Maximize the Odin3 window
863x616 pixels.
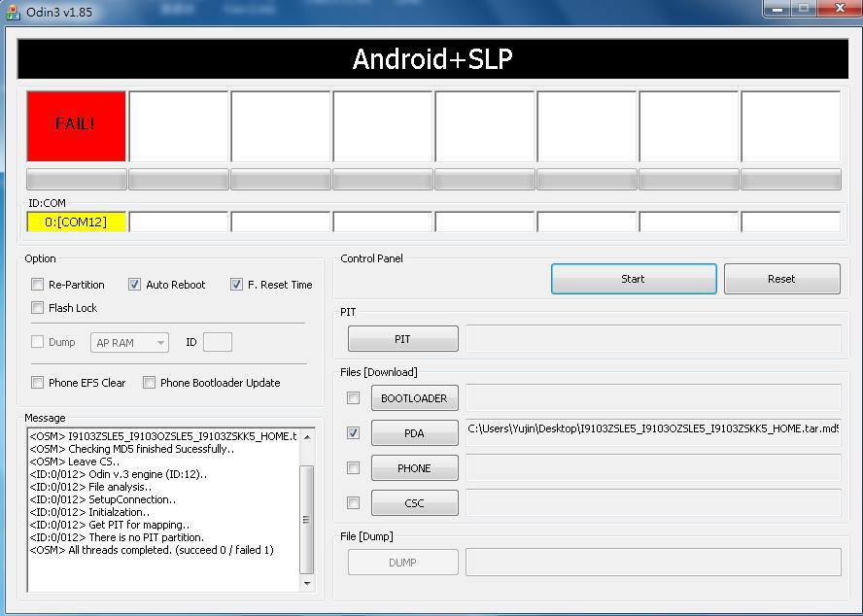(x=804, y=8)
